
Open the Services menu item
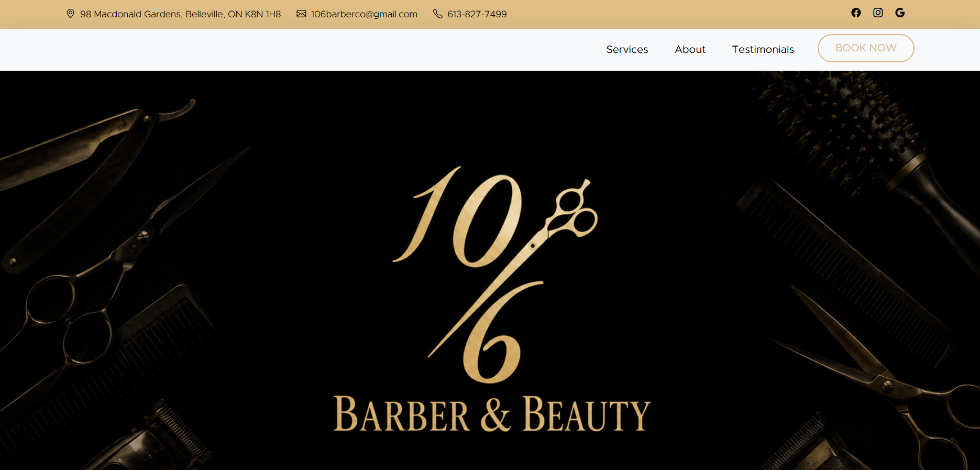[x=627, y=49]
